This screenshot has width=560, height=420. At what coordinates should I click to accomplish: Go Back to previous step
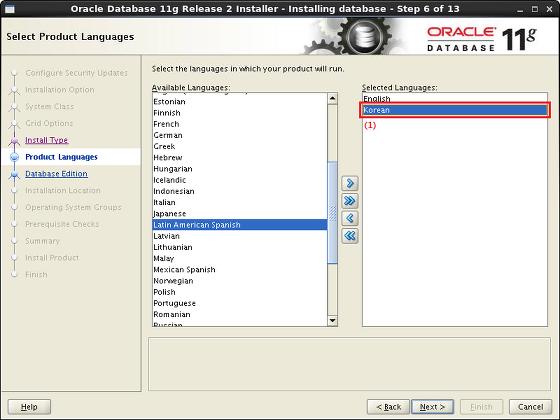(388, 407)
